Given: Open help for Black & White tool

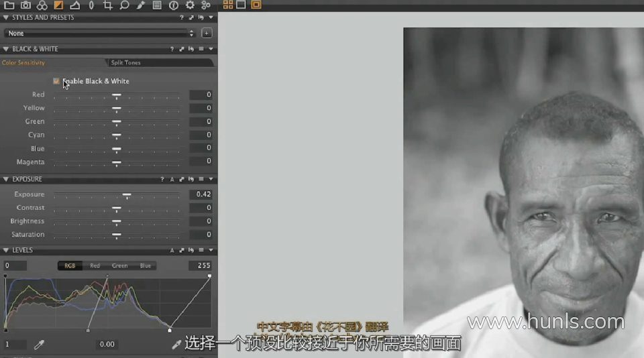Looking at the screenshot, I should (172, 49).
